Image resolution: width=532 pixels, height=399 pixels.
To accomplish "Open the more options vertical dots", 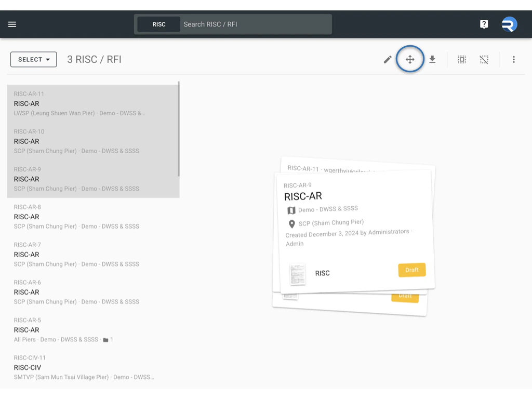I will pos(514,59).
